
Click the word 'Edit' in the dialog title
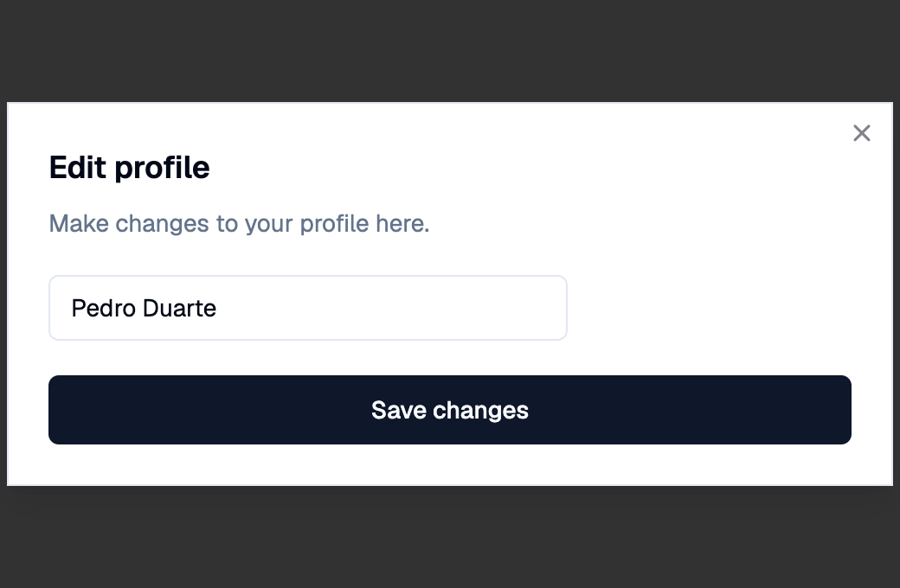pyautogui.click(x=78, y=168)
